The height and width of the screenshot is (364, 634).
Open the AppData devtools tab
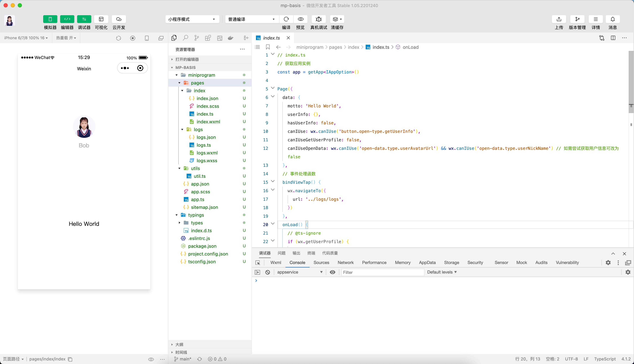coord(427,263)
